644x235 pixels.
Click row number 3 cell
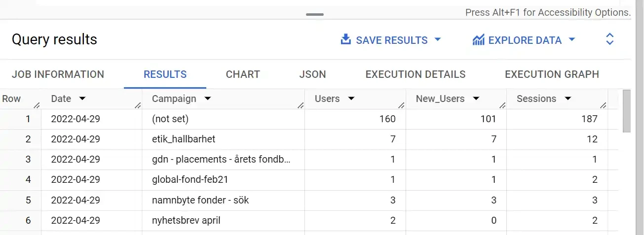point(20,160)
